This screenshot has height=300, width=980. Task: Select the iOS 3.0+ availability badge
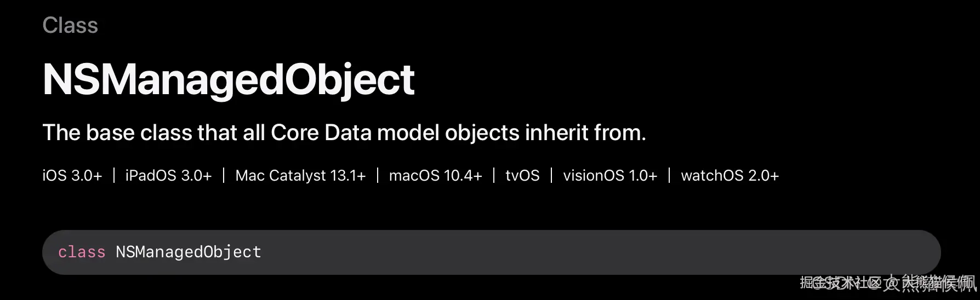[72, 176]
